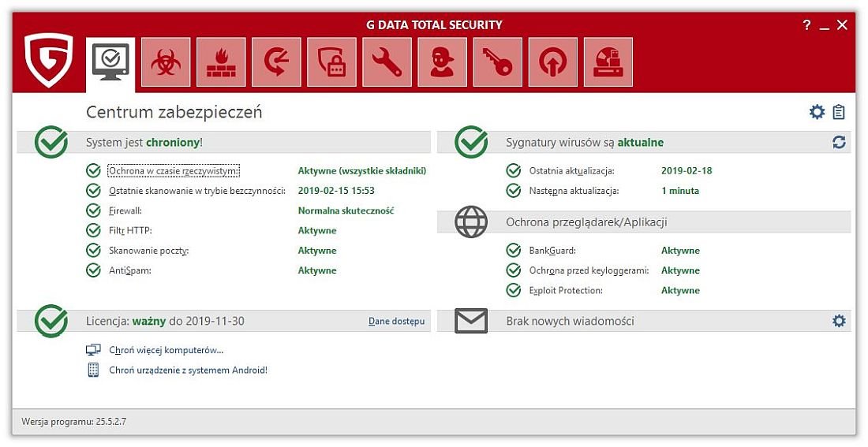
Task: Click Chroń więcej komputerów link
Action: (x=166, y=349)
